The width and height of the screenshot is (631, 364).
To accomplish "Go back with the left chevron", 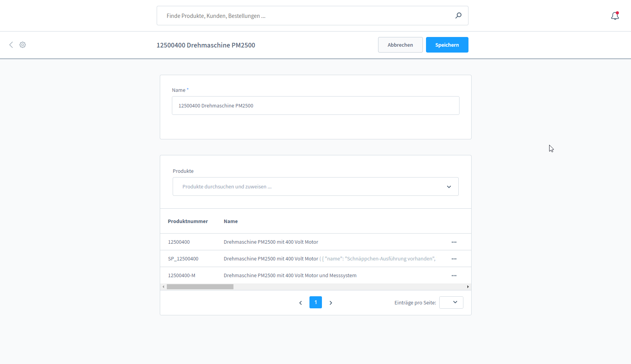I will pos(11,45).
